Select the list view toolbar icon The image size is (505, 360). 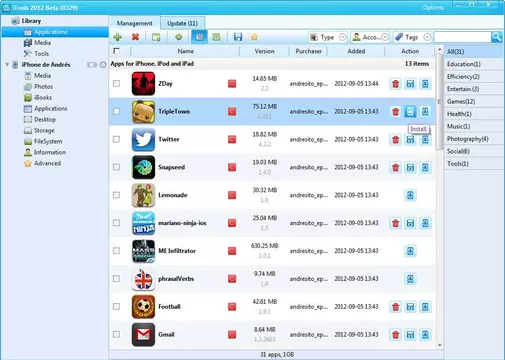point(199,37)
